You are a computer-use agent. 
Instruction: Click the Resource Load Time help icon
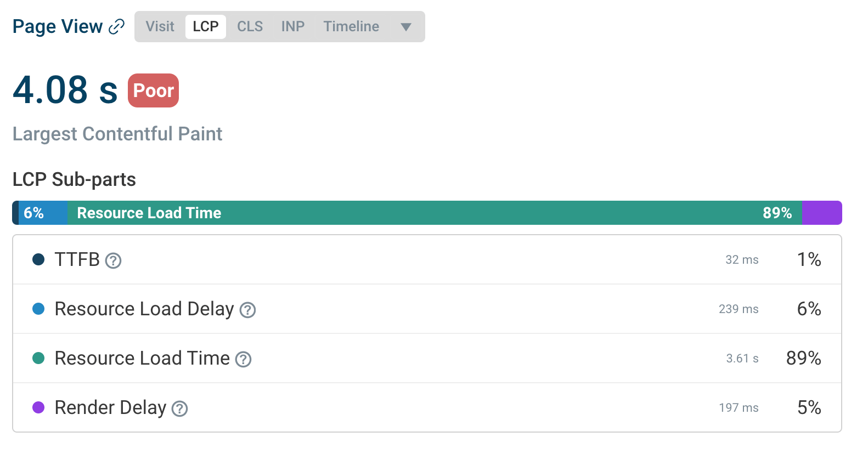[244, 360]
